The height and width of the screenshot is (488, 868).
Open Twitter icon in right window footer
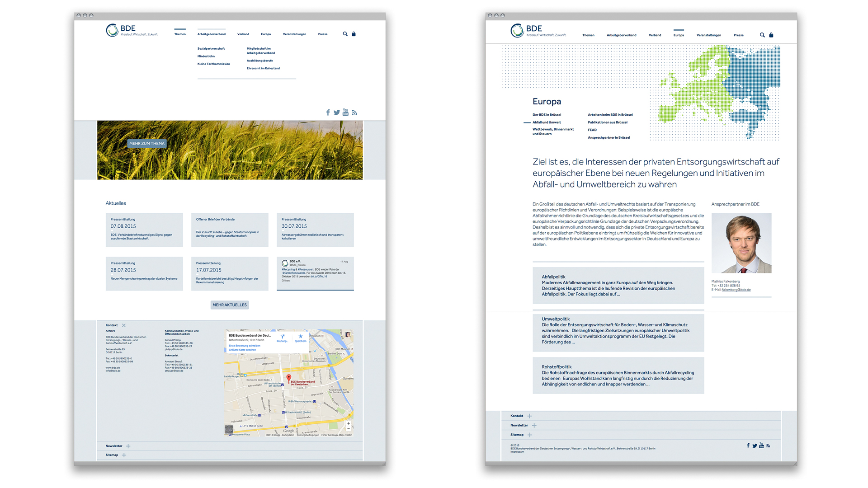(x=755, y=446)
